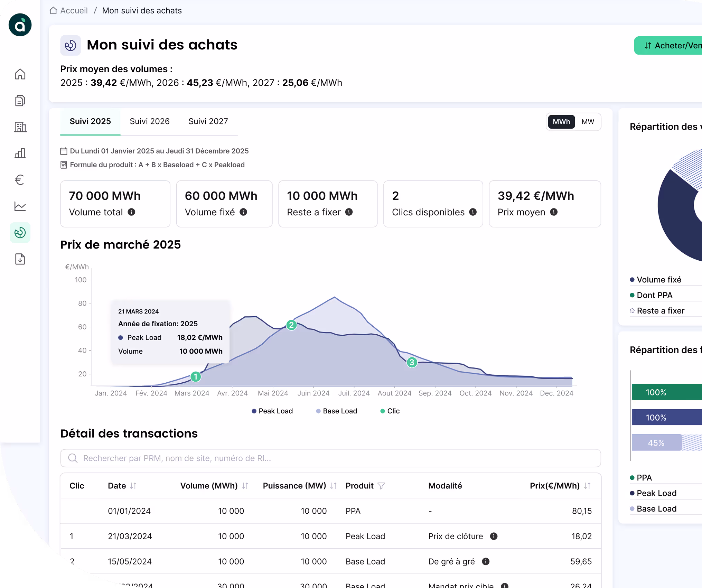Select the MWh unit toggle
The height and width of the screenshot is (588, 702).
561,122
